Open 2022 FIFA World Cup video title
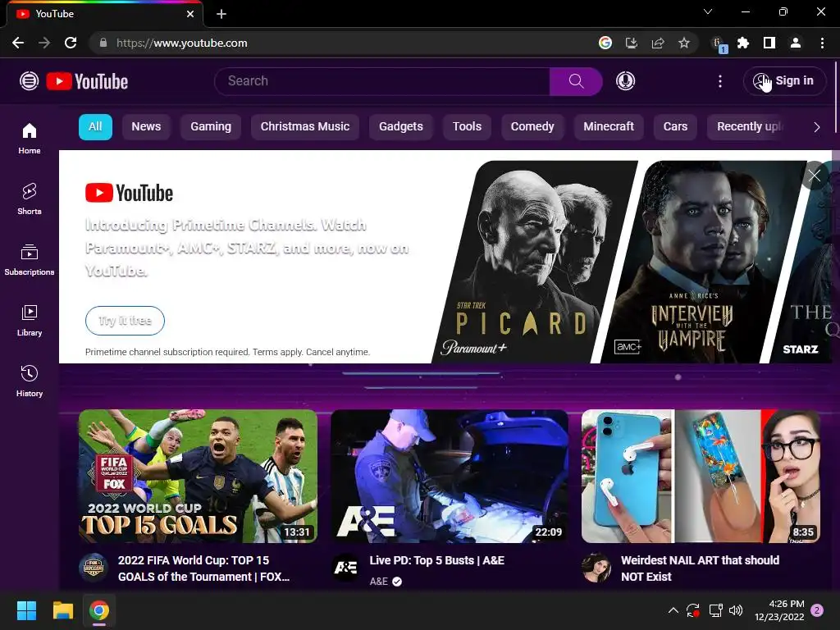Image resolution: width=840 pixels, height=630 pixels. (x=203, y=568)
